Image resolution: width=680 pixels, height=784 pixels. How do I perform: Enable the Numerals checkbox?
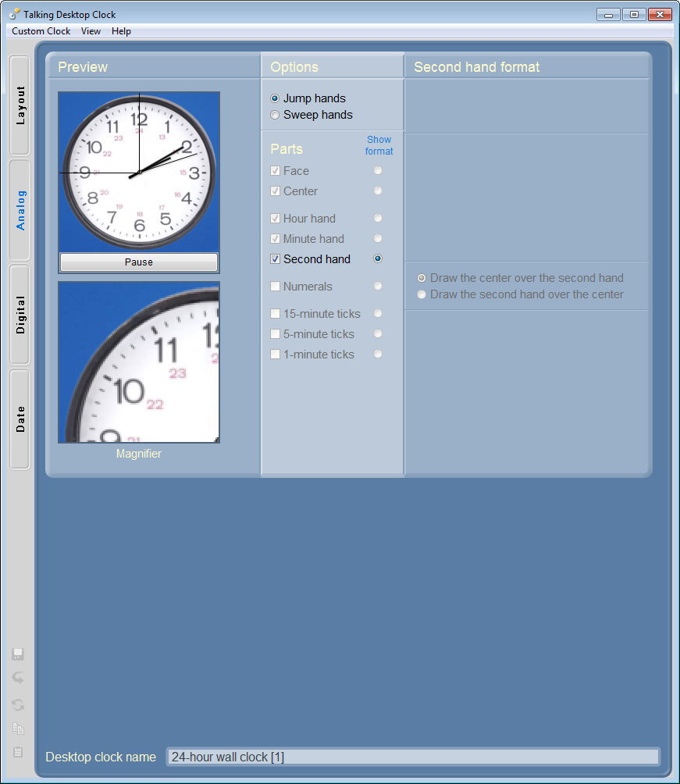tap(275, 287)
